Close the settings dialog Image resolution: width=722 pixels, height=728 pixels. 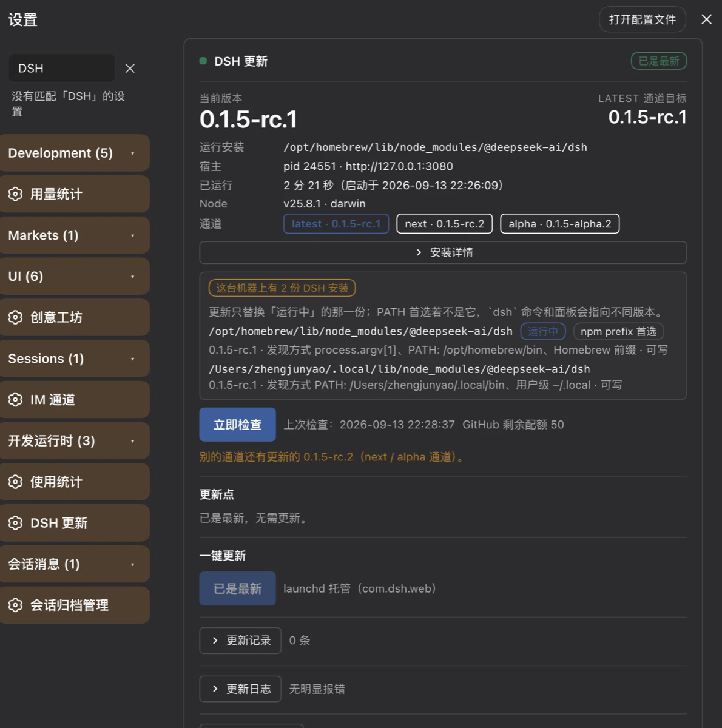click(x=706, y=19)
